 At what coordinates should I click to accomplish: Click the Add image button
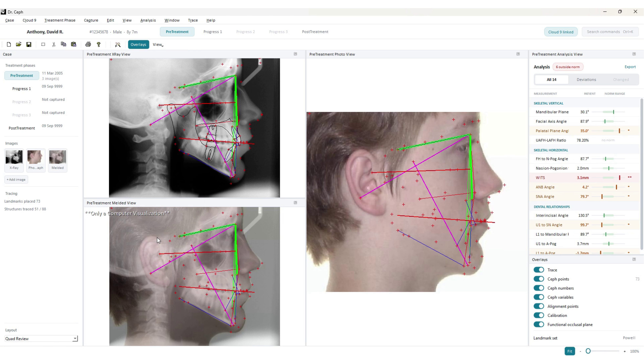(x=16, y=180)
